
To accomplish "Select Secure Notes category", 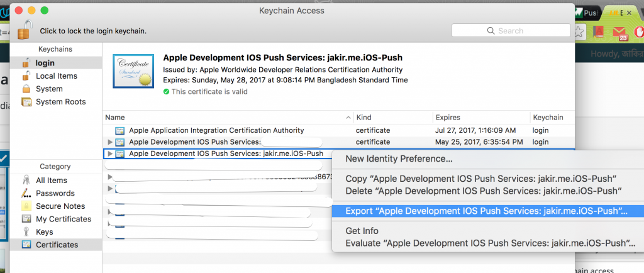I will [60, 206].
